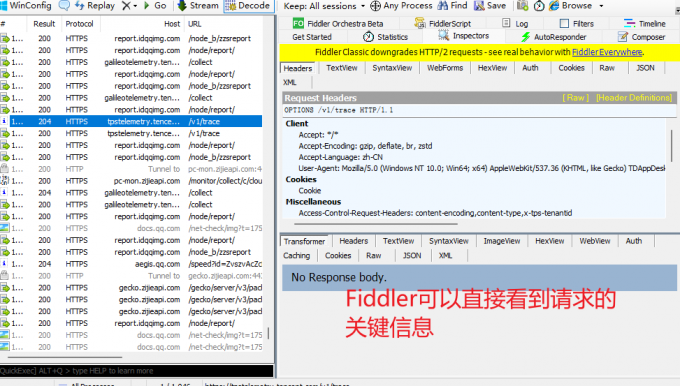Open the Composer tab

point(641,37)
